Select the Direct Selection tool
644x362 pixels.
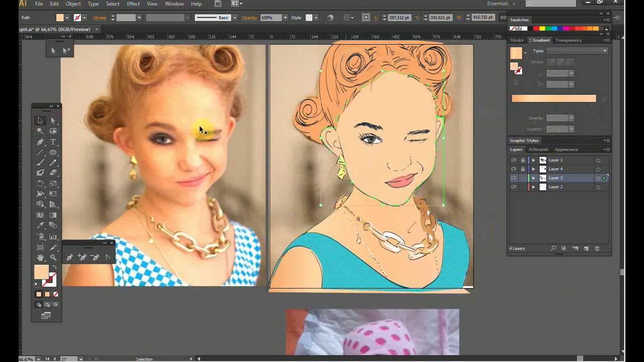coord(53,121)
